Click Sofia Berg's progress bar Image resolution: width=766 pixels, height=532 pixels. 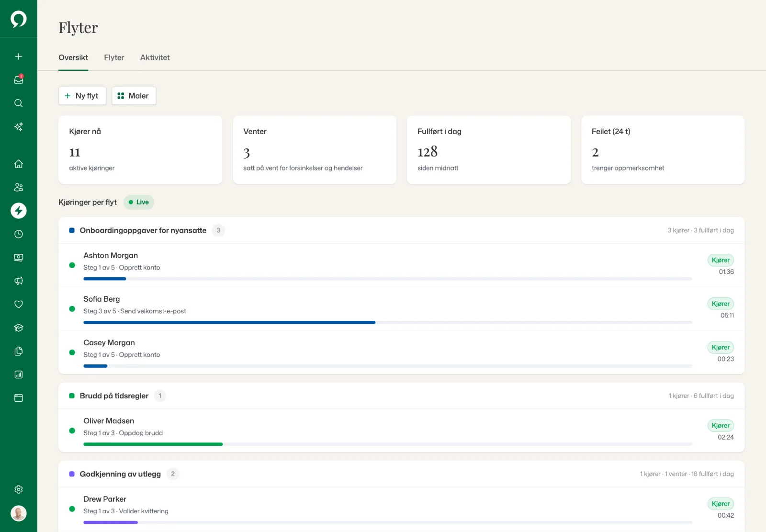point(388,322)
